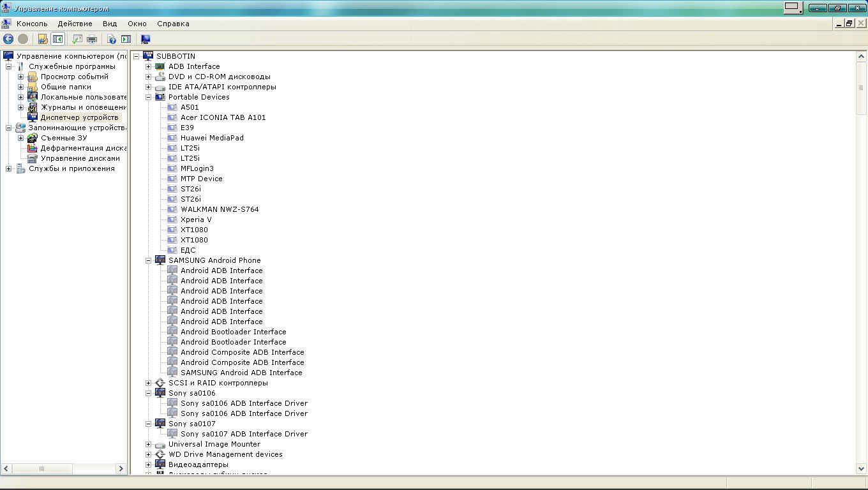This screenshot has width=868, height=490.
Task: Expand the Службы и приложения node
Action: click(x=8, y=168)
